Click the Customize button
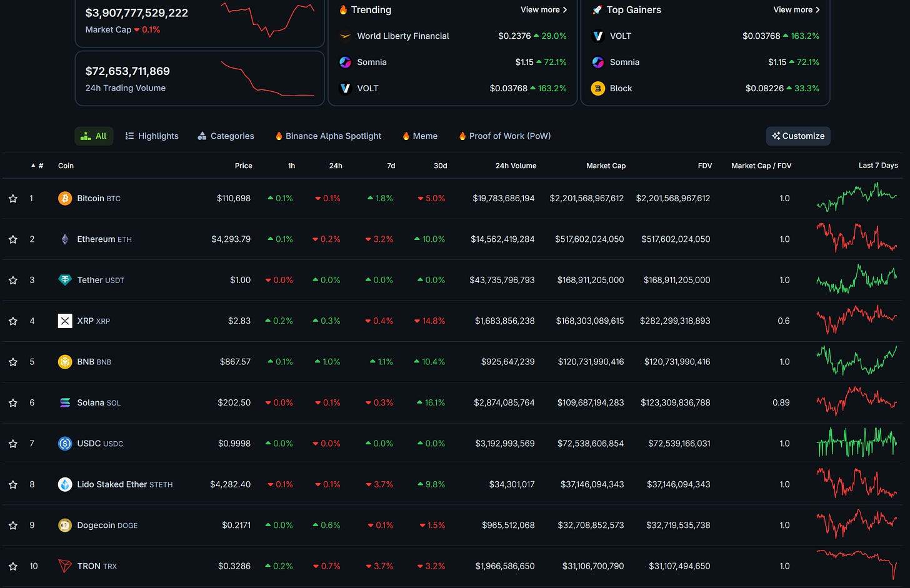 coord(798,136)
